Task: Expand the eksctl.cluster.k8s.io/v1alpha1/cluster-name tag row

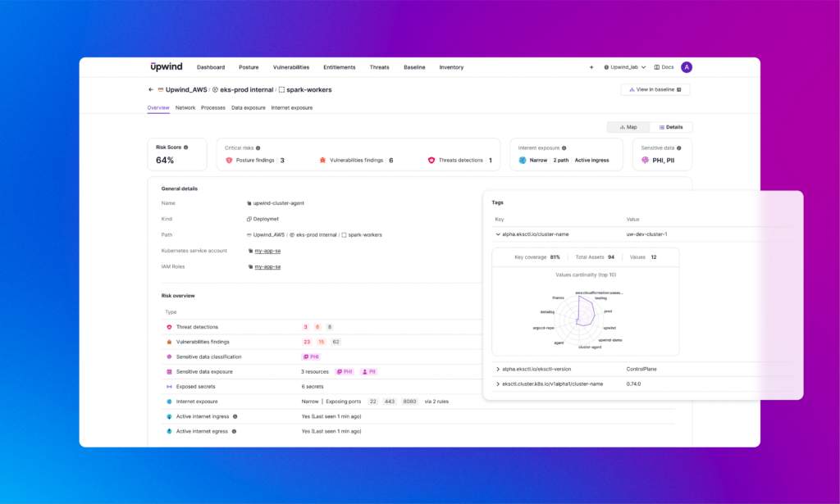Action: click(x=498, y=384)
